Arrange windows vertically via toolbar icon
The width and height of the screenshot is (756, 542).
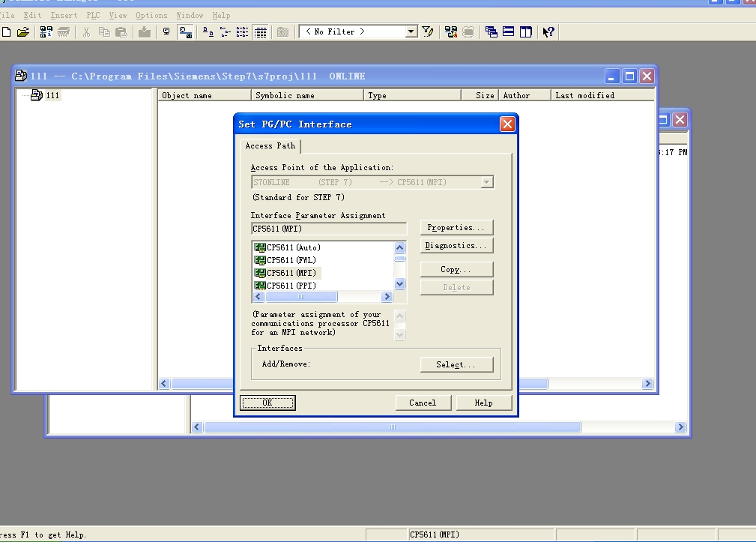[525, 31]
